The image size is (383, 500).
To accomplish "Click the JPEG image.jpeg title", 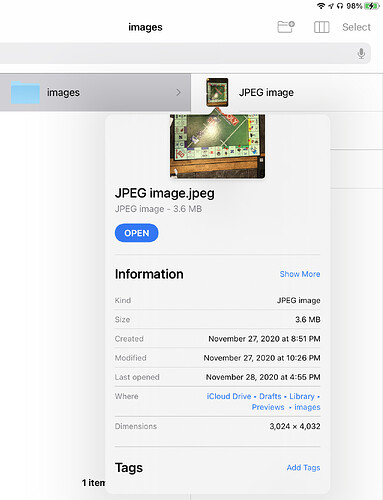I will pos(165,193).
